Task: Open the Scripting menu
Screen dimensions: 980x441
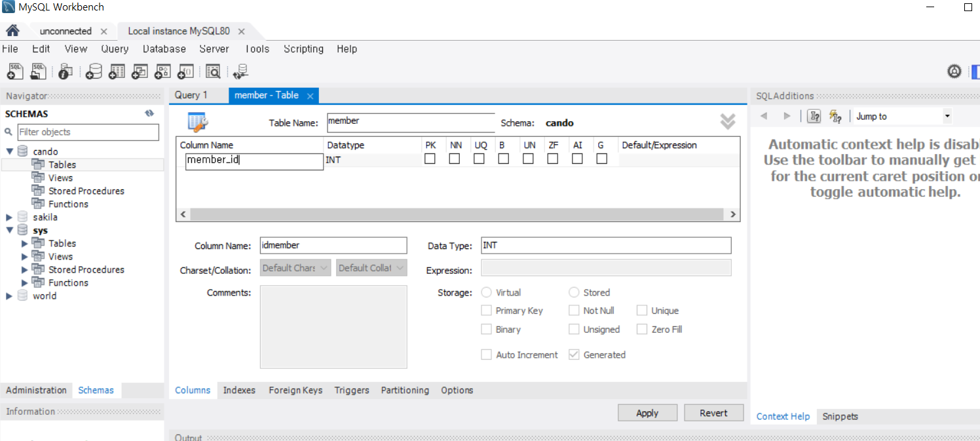Action: pyautogui.click(x=303, y=48)
